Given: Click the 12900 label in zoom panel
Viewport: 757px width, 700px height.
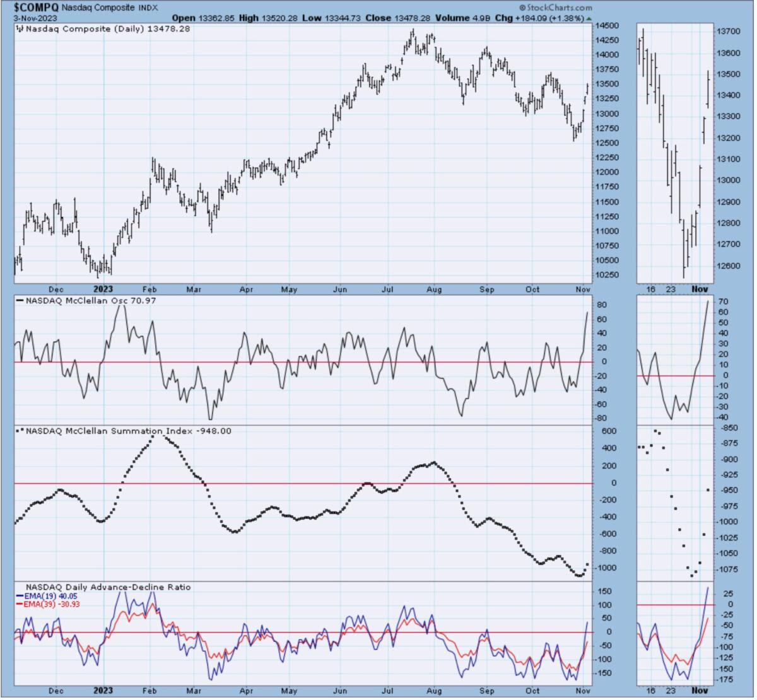Looking at the screenshot, I should tap(728, 202).
